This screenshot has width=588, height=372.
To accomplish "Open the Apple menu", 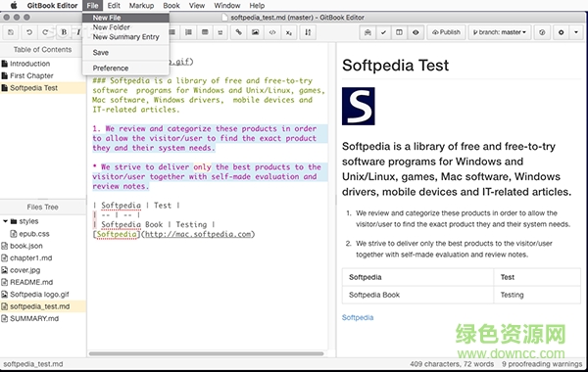I will point(14,6).
